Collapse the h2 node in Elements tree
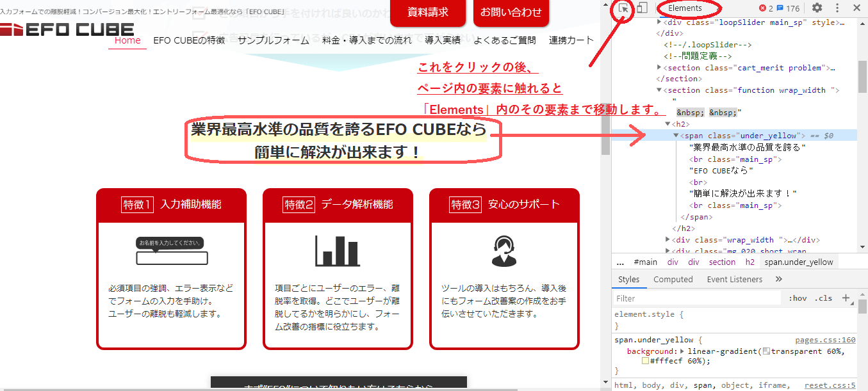This screenshot has height=391, width=868. [668, 124]
